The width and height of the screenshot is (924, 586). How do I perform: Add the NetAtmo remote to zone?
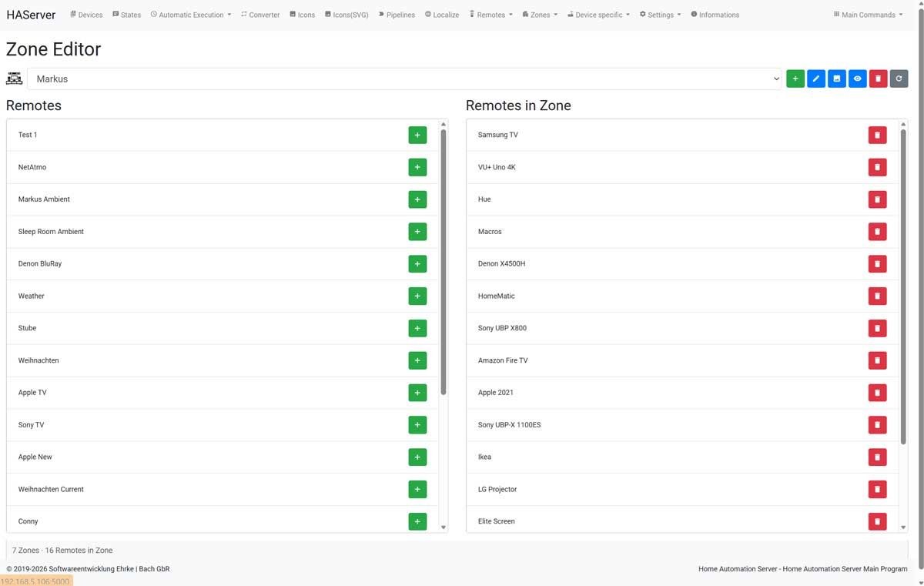[x=417, y=167]
